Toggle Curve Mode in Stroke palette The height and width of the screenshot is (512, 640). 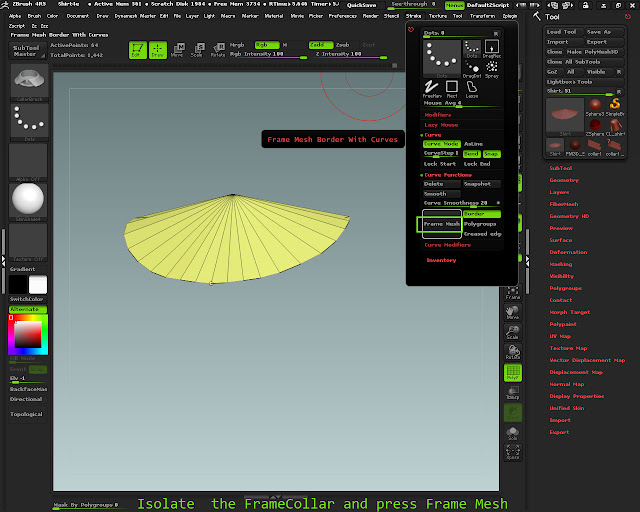click(442, 144)
